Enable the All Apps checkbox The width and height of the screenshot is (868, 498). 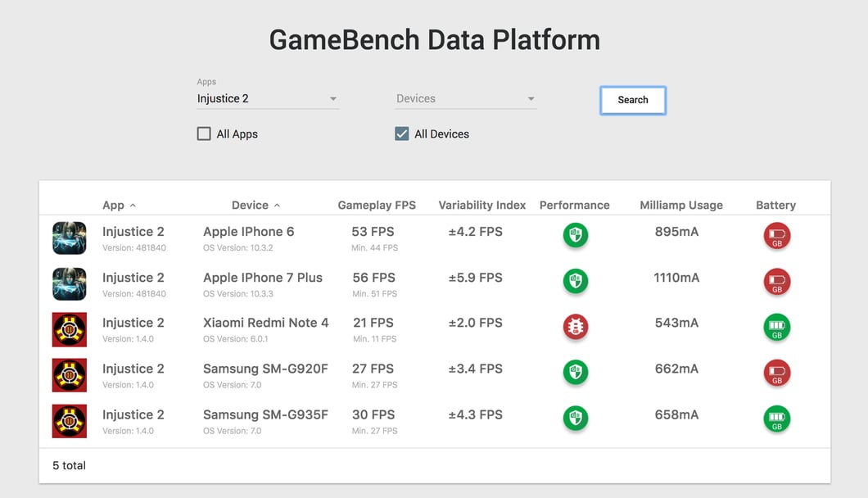click(203, 133)
